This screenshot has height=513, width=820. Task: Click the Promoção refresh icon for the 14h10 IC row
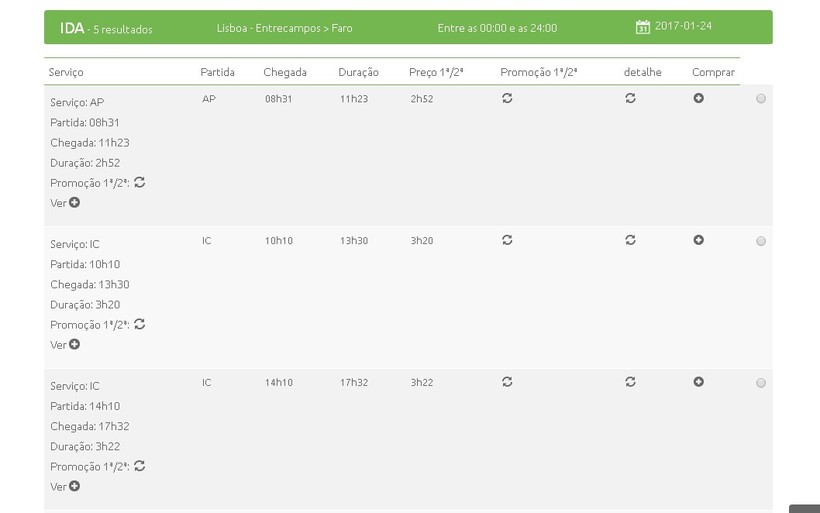point(507,382)
